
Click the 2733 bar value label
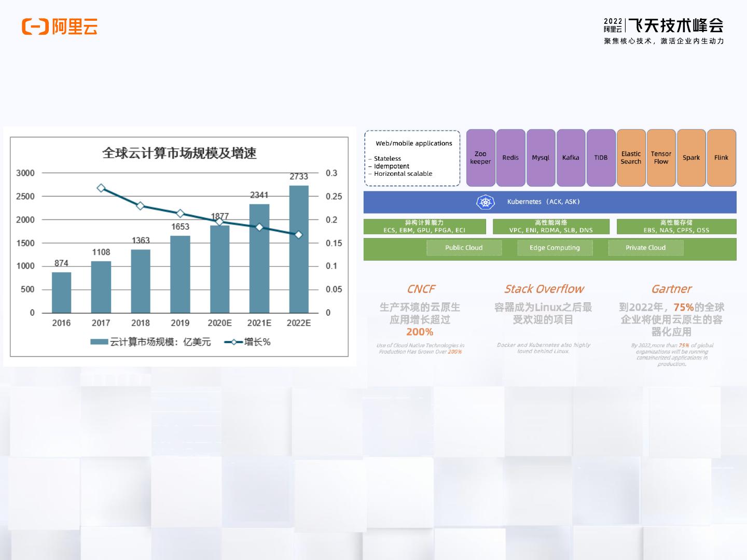[x=299, y=176]
